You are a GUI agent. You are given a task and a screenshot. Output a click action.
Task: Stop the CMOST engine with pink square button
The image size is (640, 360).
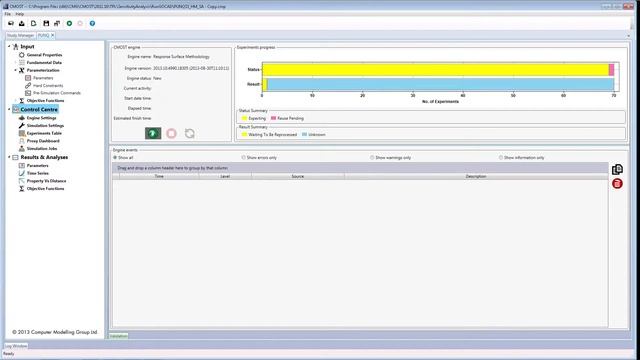click(x=171, y=133)
